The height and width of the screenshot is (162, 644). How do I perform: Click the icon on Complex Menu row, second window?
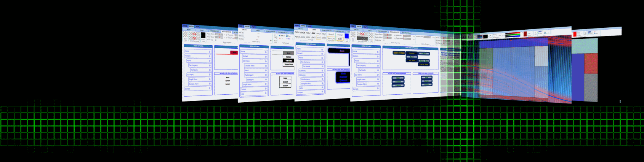pyautogui.click(x=266, y=66)
